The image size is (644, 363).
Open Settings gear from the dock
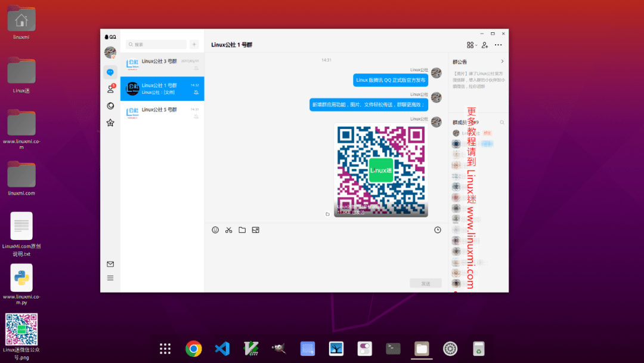(450, 349)
